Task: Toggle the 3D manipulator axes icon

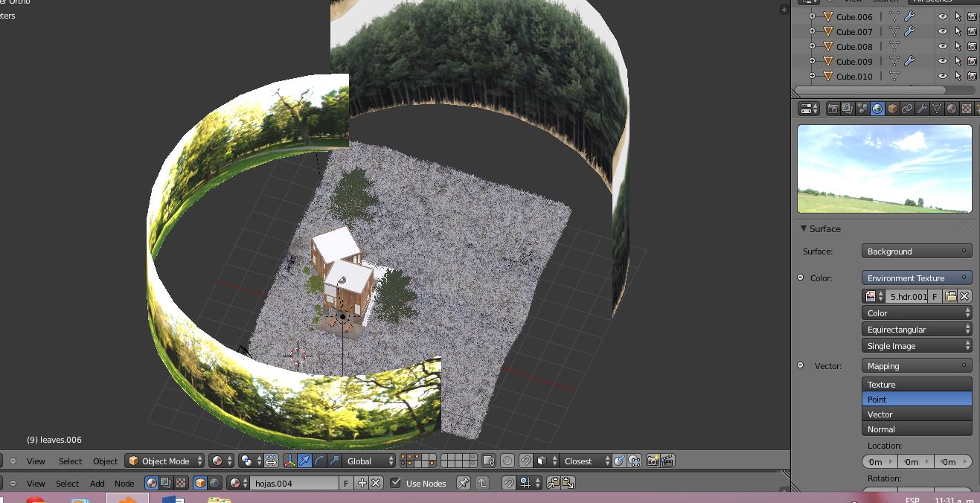Action: click(x=289, y=461)
